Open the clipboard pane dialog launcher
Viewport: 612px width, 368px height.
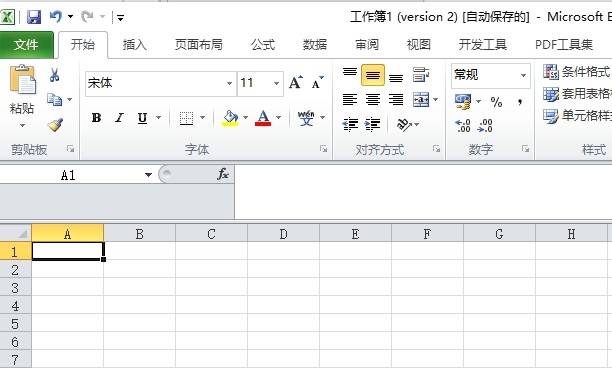(x=70, y=149)
